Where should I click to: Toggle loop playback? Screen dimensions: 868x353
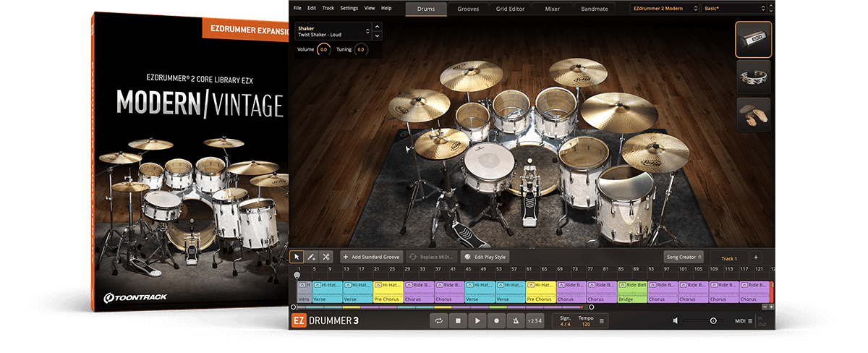pos(438,320)
